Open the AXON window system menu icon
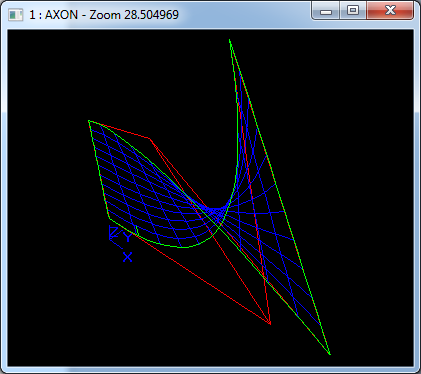The width and height of the screenshot is (421, 374). [x=15, y=15]
